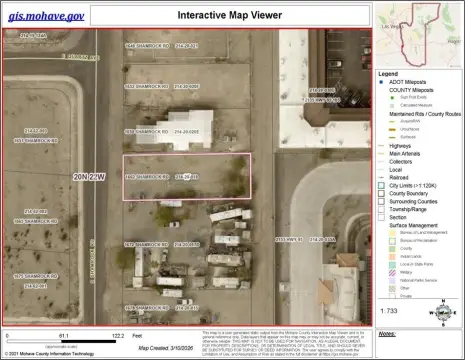
Task: Click the 1652 SHAMROCK RD parcel label
Action: (x=146, y=87)
